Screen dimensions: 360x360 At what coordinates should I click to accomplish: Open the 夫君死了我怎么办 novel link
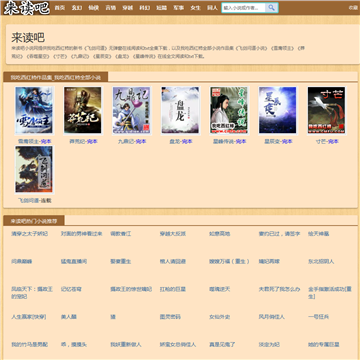click(279, 289)
